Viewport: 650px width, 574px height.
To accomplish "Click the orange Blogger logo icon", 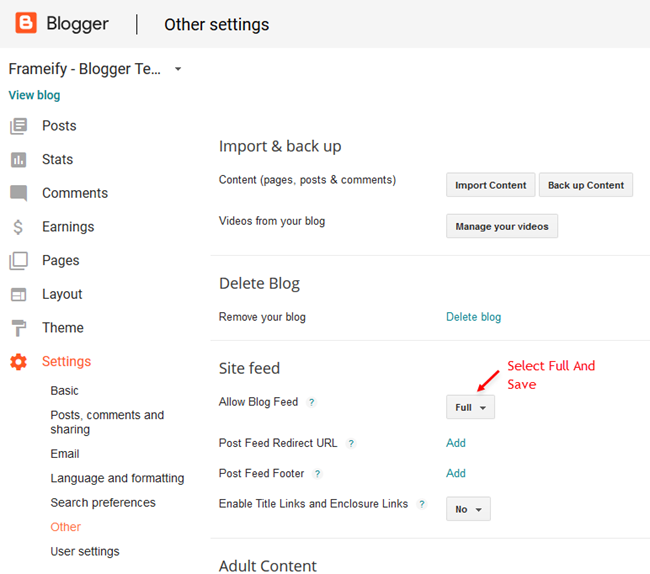I will (26, 22).
